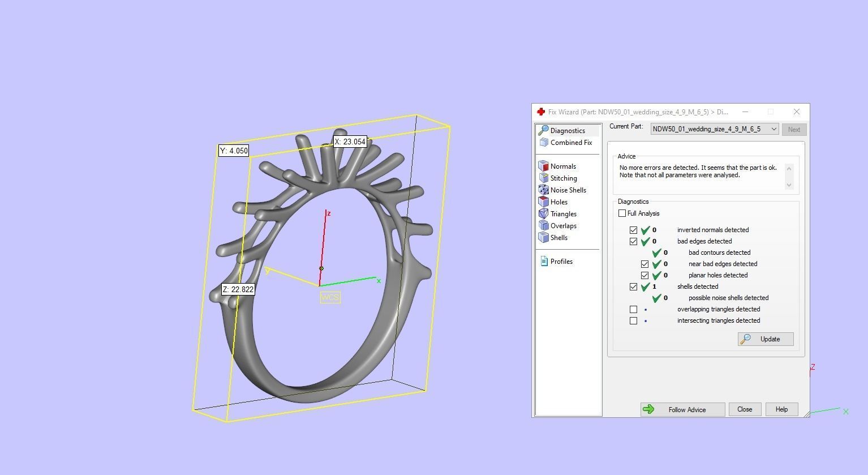Image resolution: width=868 pixels, height=475 pixels.
Task: Toggle planar holes detected checkbox
Action: coord(645,275)
